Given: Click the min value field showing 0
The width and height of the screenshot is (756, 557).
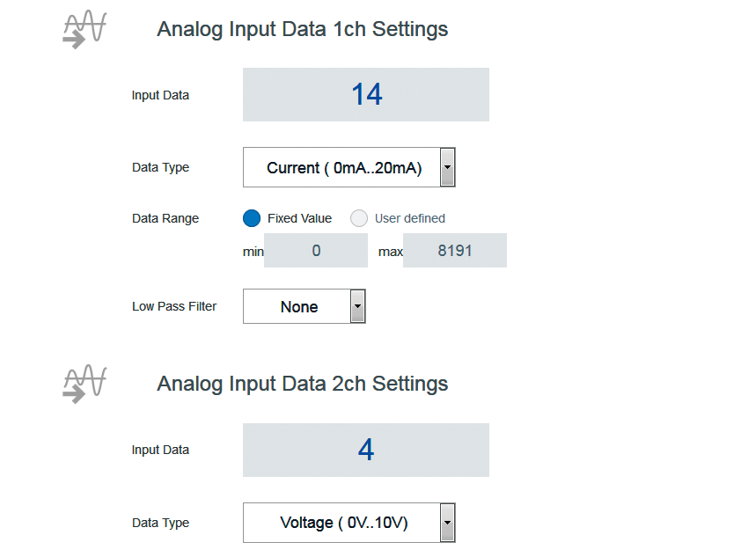Looking at the screenshot, I should click(x=316, y=251).
